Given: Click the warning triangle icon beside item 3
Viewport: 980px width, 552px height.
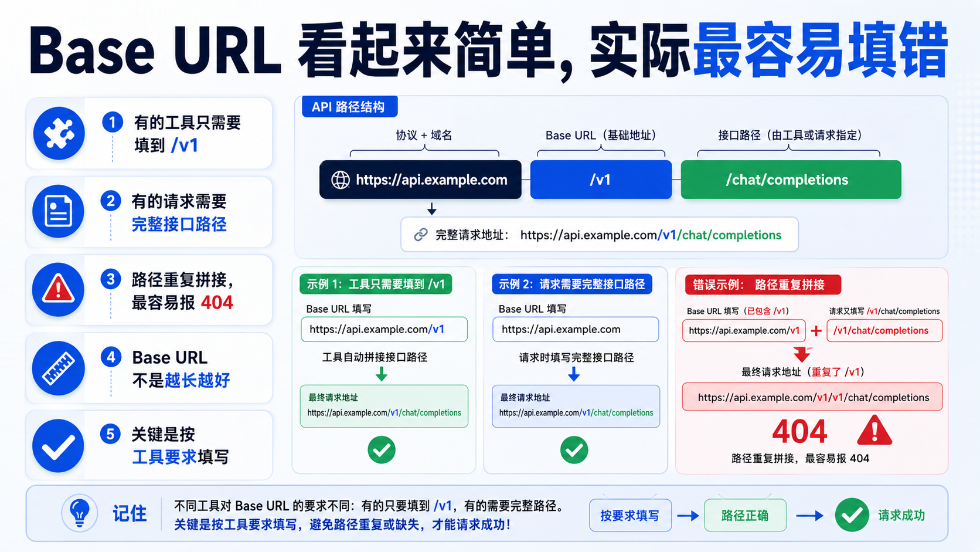Looking at the screenshot, I should pos(58,290).
